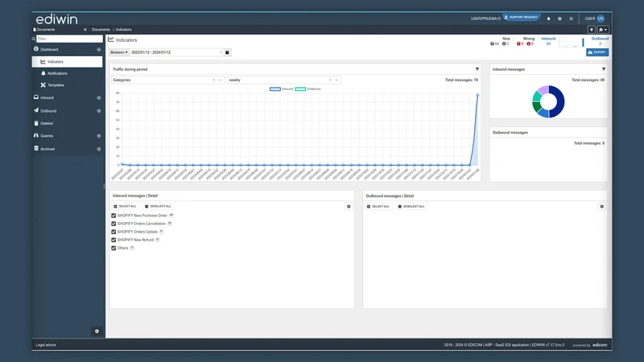Viewport: 644px width, 362px height.
Task: Uncheck SHOPIFY Orders Cancellation
Action: pyautogui.click(x=114, y=224)
